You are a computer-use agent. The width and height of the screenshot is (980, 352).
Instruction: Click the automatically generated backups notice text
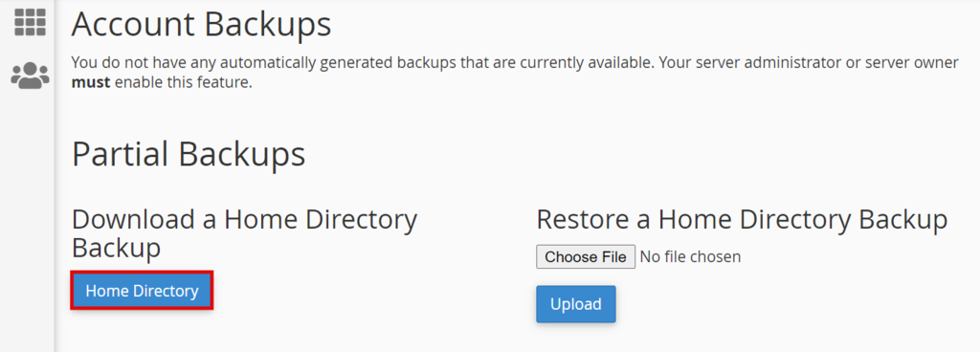coord(515,72)
